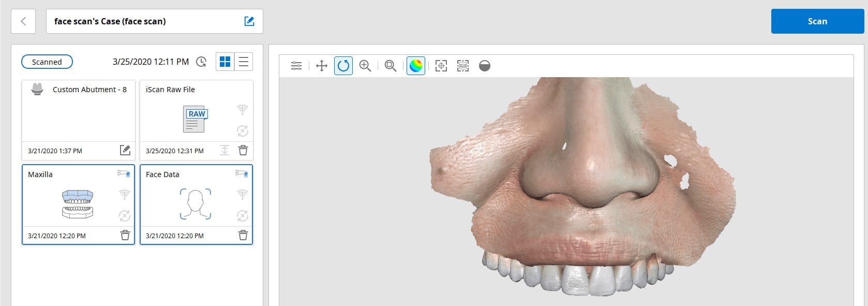This screenshot has height=306, width=868.
Task: Click the iScan Raw File sync icon
Action: [242, 131]
